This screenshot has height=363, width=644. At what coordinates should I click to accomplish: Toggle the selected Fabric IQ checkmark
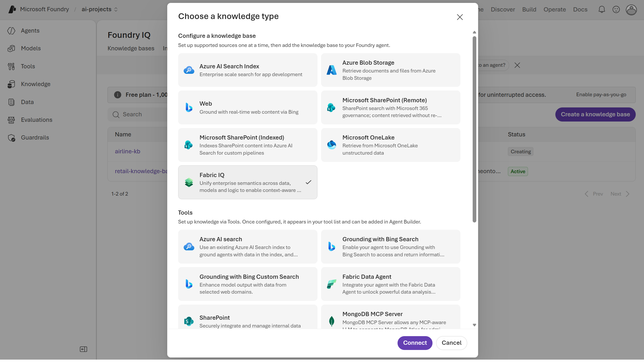click(309, 182)
